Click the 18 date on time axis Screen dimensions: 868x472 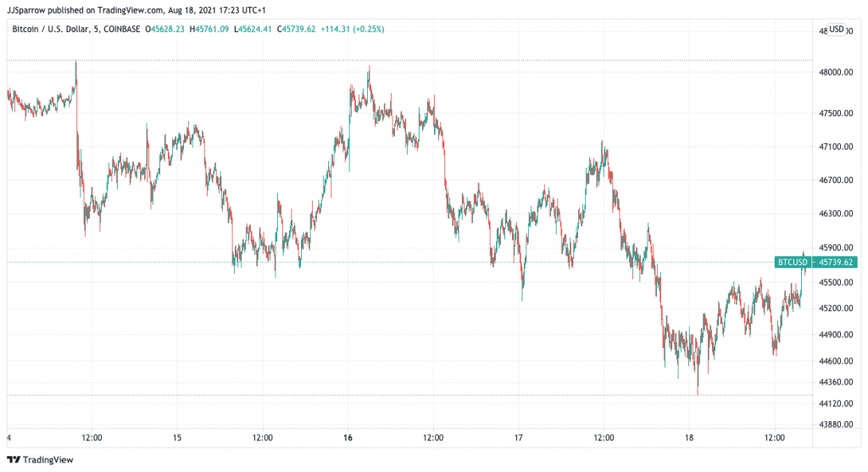click(x=689, y=438)
